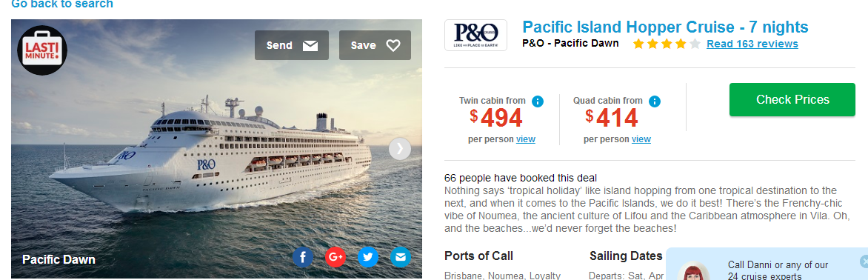This screenshot has height=280, width=868.
Task: Click the Last Minute badge
Action: [42, 50]
